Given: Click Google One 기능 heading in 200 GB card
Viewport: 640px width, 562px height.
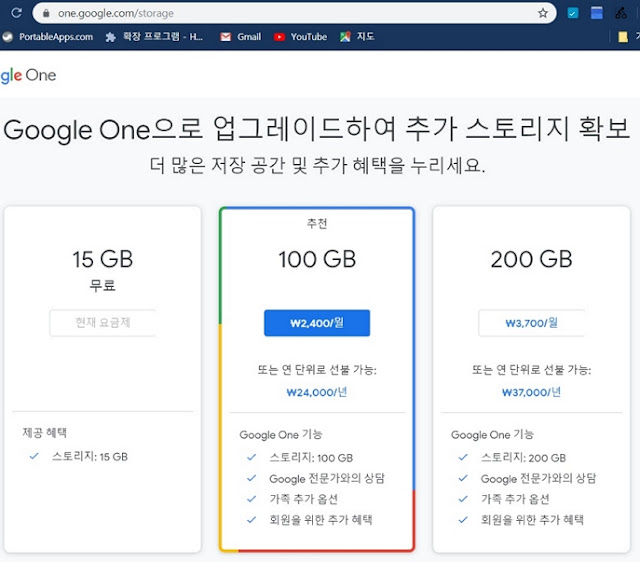Looking at the screenshot, I should click(492, 435).
